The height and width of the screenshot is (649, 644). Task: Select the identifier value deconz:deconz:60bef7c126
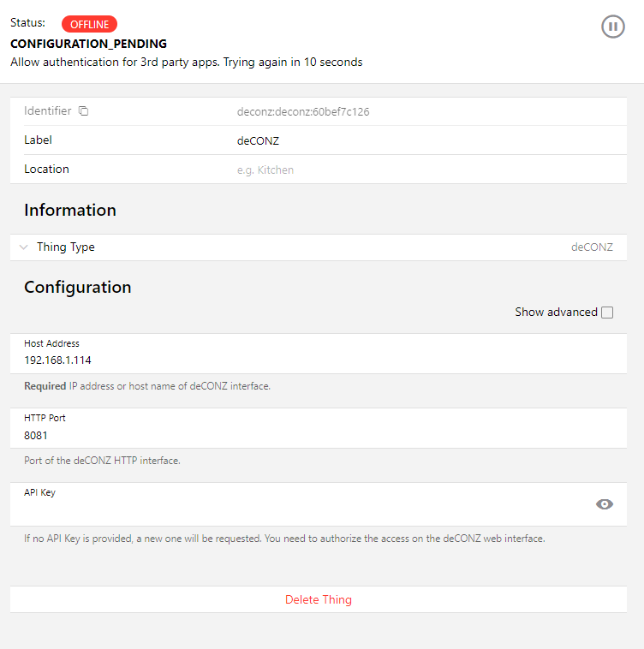303,111
